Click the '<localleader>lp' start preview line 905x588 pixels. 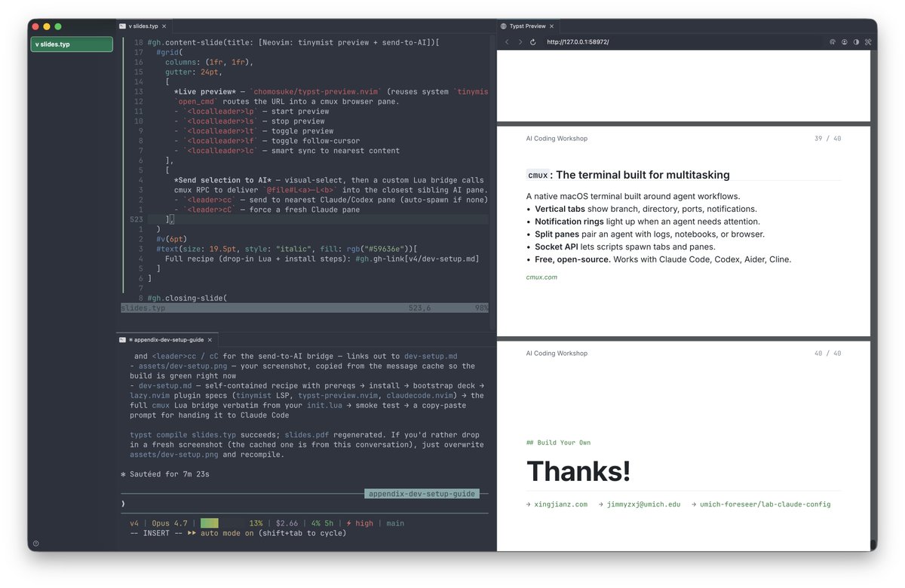(251, 111)
